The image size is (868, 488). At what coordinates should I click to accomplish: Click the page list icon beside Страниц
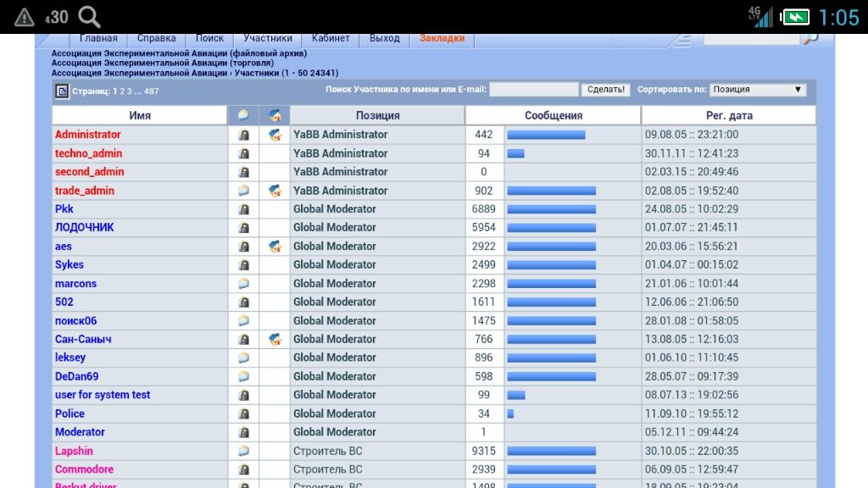point(62,91)
